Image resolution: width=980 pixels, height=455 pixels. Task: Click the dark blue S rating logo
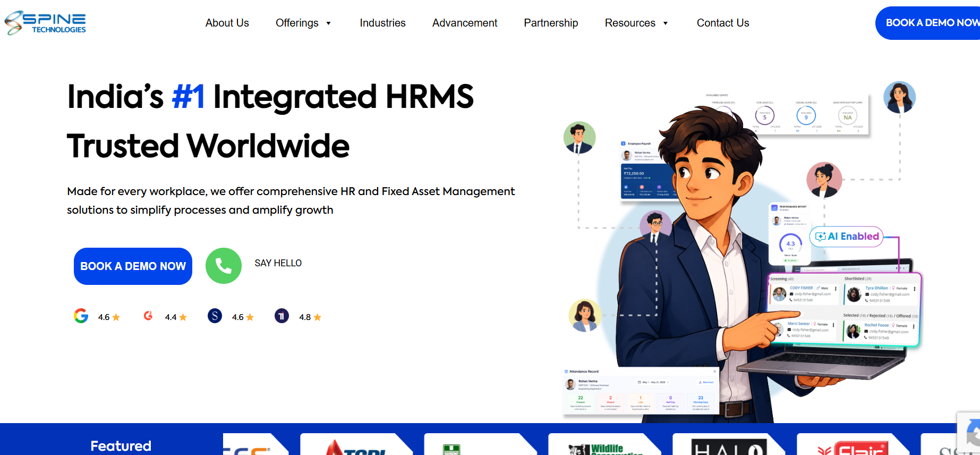[x=215, y=316]
